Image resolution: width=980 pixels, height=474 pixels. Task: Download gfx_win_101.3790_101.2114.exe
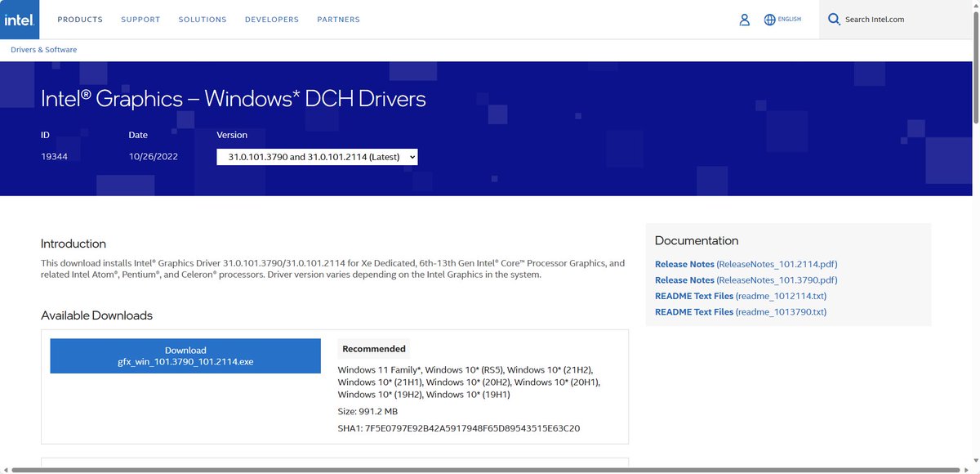(185, 355)
